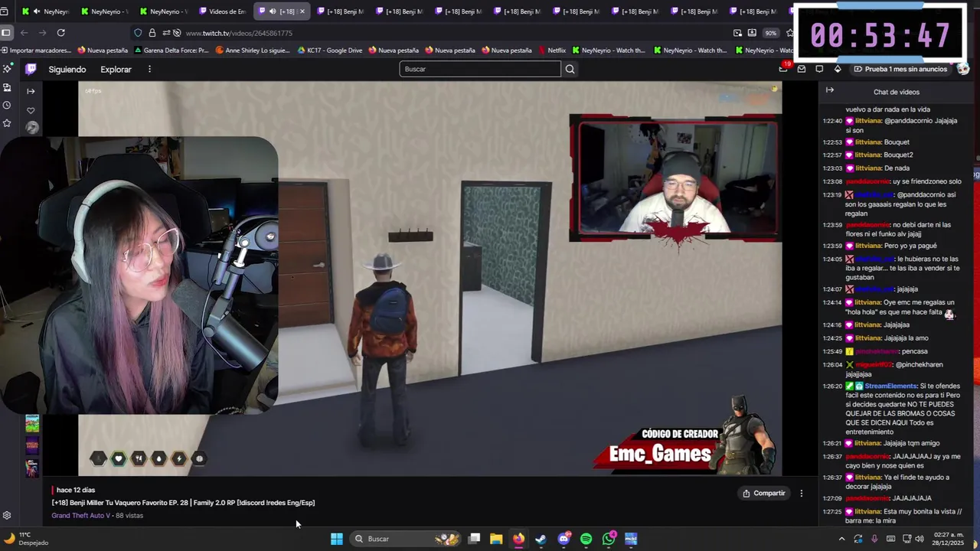Open File Explorer from the taskbar

[496, 539]
